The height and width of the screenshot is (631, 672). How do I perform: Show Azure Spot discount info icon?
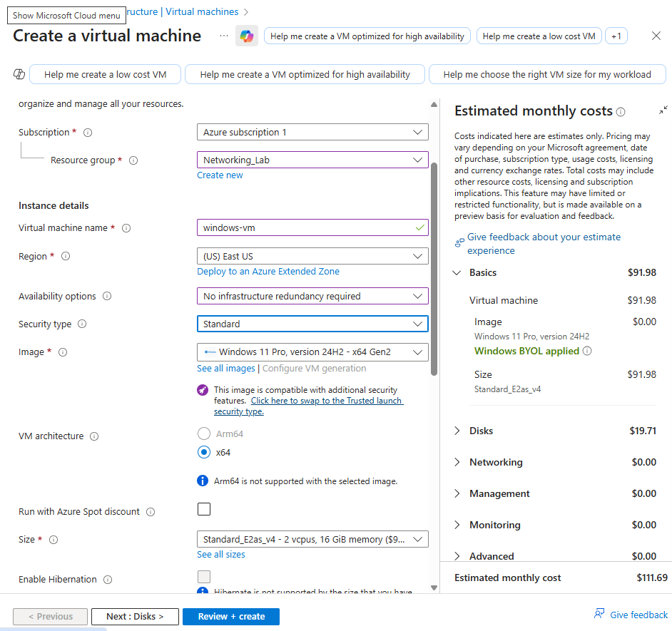pyautogui.click(x=151, y=512)
